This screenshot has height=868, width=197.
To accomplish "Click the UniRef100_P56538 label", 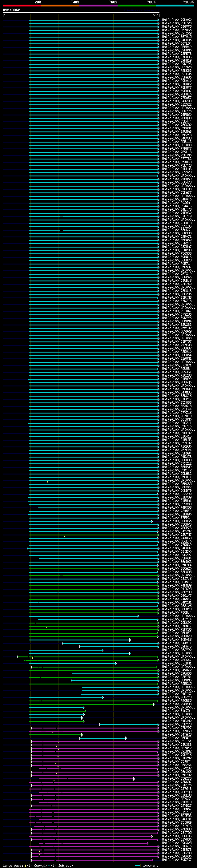I will tap(176, 253).
